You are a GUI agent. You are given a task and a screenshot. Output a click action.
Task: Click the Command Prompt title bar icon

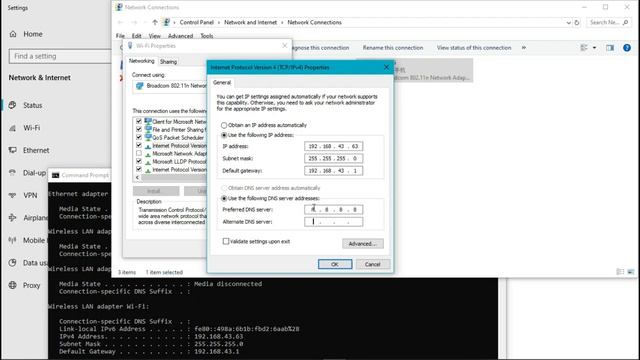(x=55, y=175)
